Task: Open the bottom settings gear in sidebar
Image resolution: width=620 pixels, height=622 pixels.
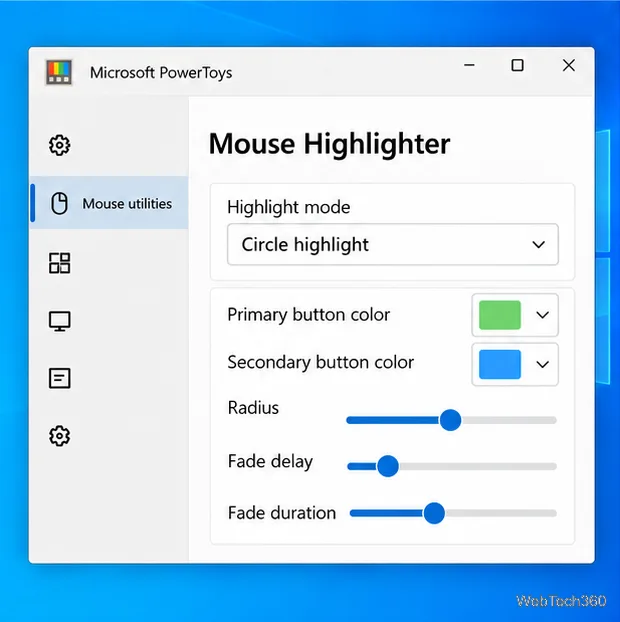Action: point(60,436)
